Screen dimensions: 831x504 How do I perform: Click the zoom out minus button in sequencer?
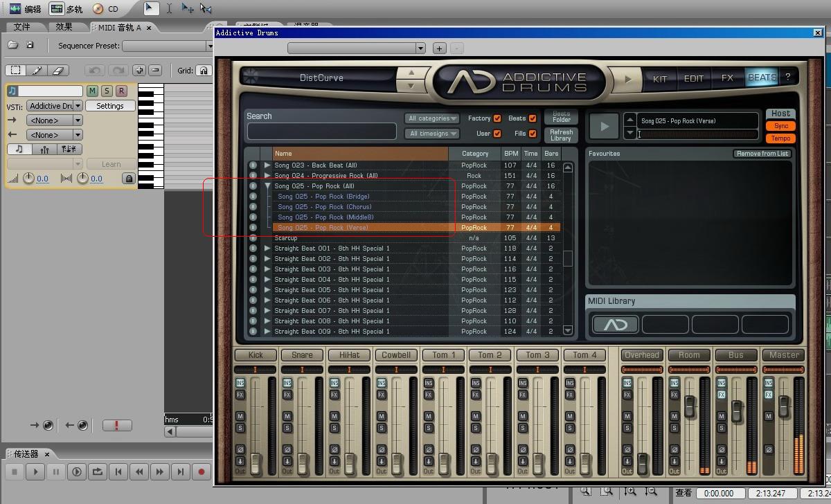coord(155,70)
